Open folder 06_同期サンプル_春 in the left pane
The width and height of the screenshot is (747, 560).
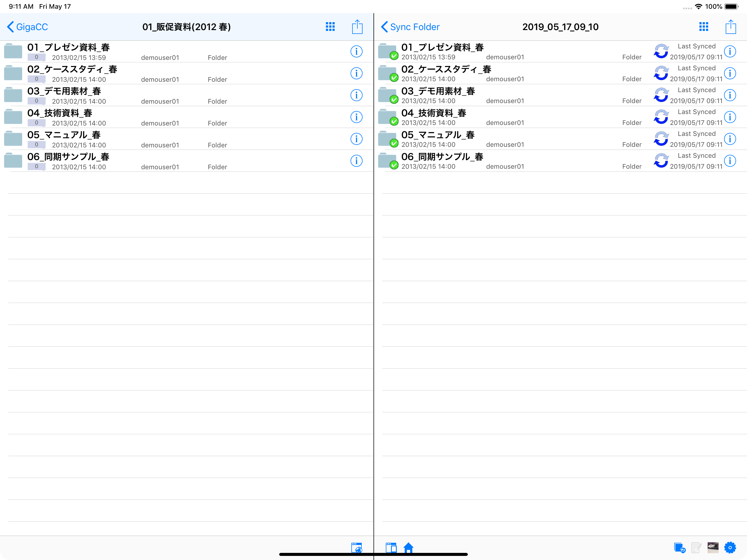point(187,161)
